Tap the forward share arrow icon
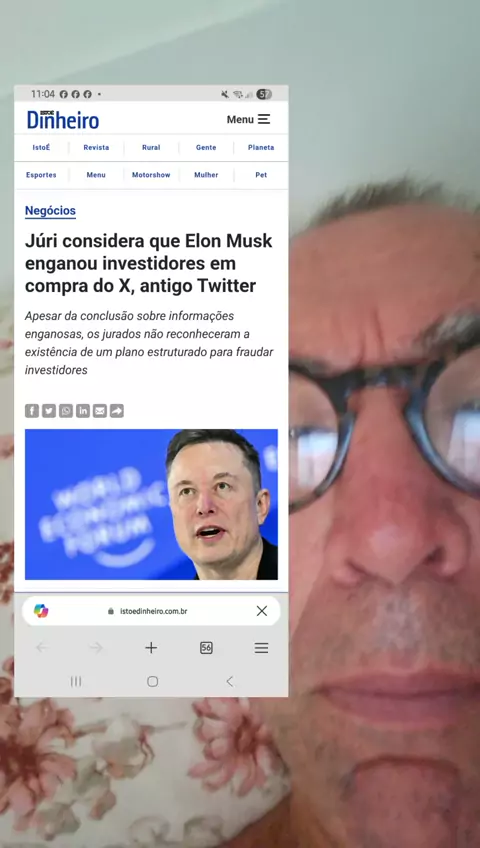The width and height of the screenshot is (480, 848). [x=117, y=411]
